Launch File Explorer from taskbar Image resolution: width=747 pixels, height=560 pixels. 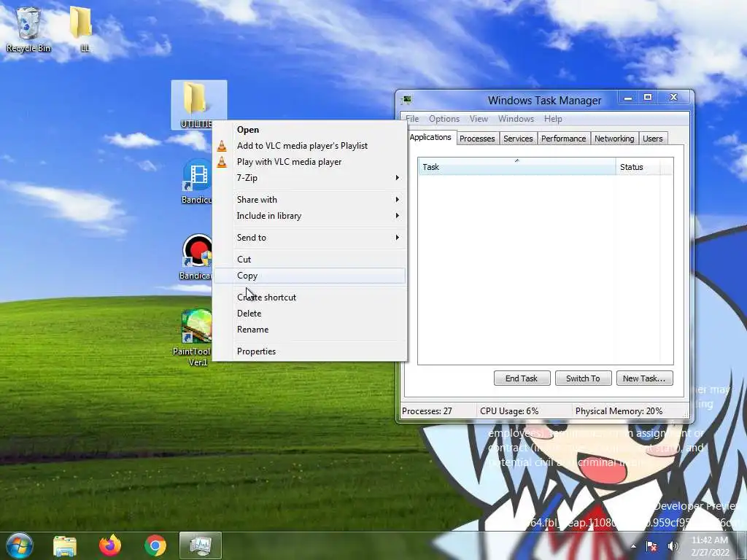(65, 545)
